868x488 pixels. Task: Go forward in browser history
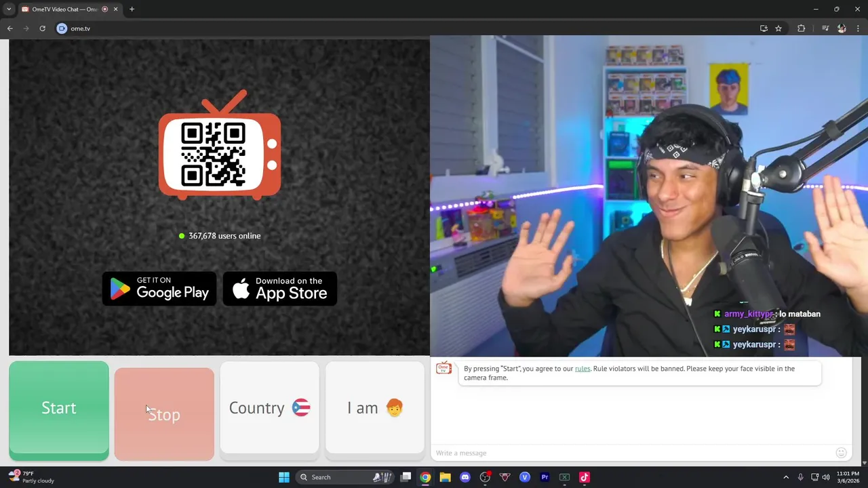pyautogui.click(x=26, y=28)
